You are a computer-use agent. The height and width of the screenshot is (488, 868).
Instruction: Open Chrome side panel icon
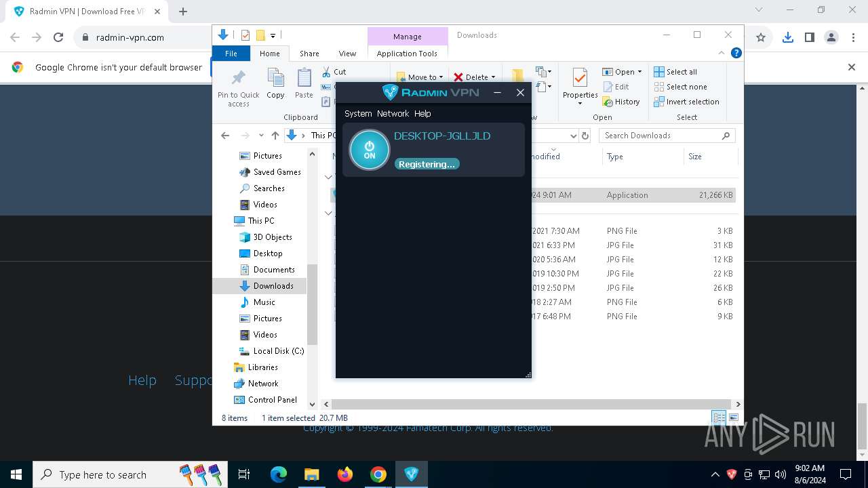[810, 37]
